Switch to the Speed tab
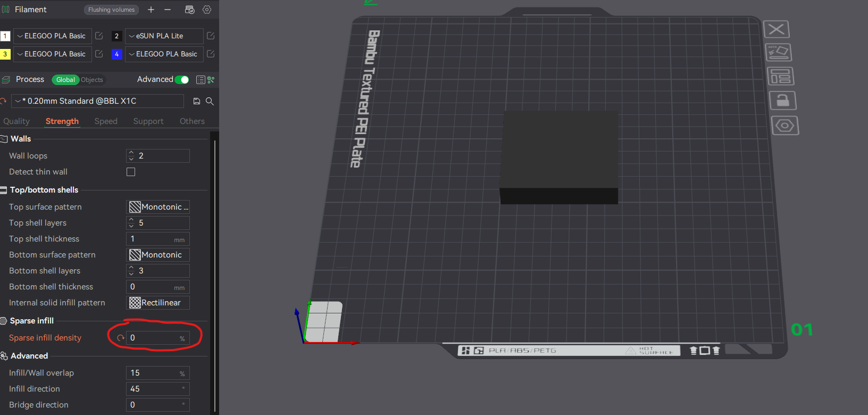868x415 pixels. click(106, 121)
